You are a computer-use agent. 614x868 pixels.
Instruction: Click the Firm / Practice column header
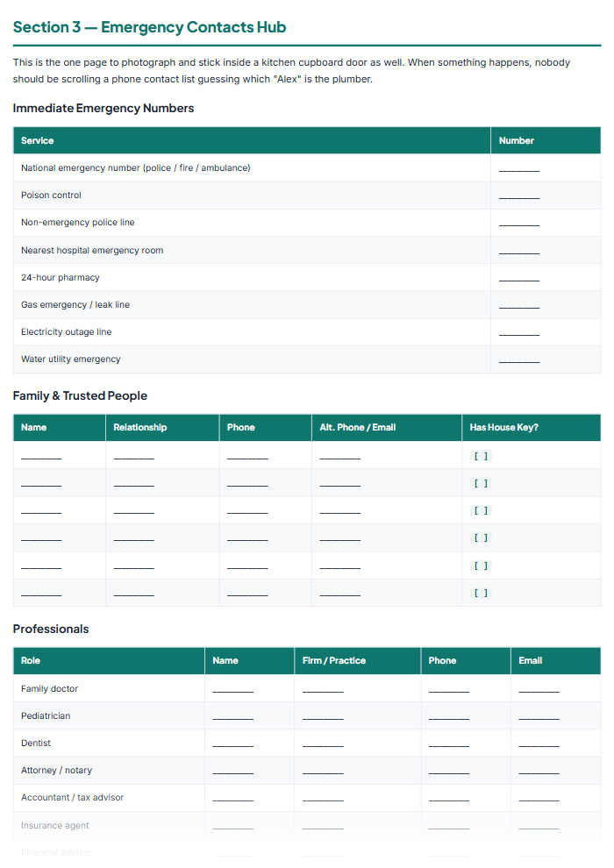click(334, 660)
